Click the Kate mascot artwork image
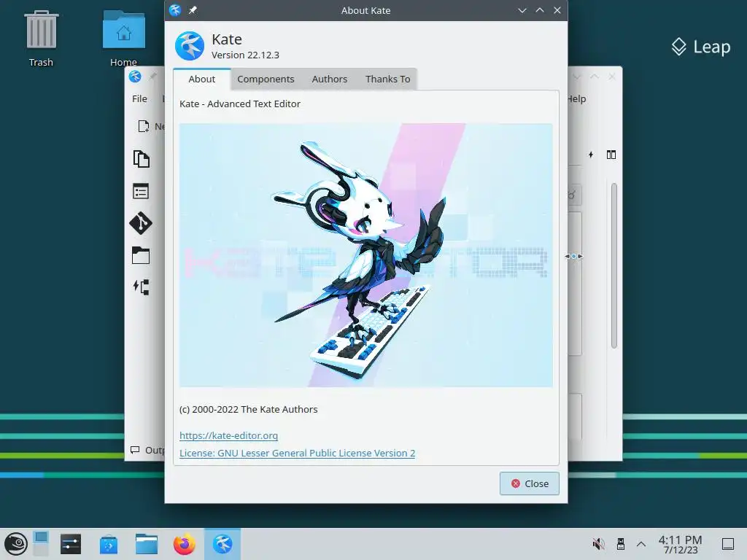 tap(366, 255)
